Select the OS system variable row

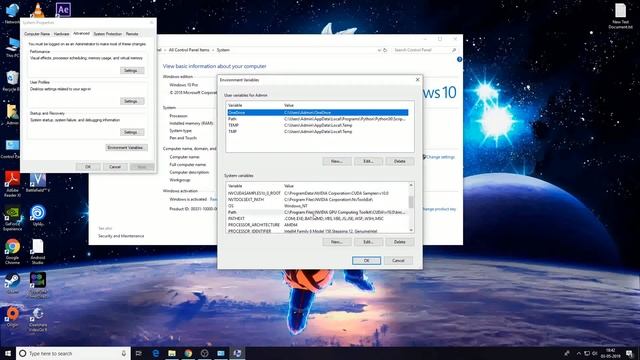click(318, 206)
